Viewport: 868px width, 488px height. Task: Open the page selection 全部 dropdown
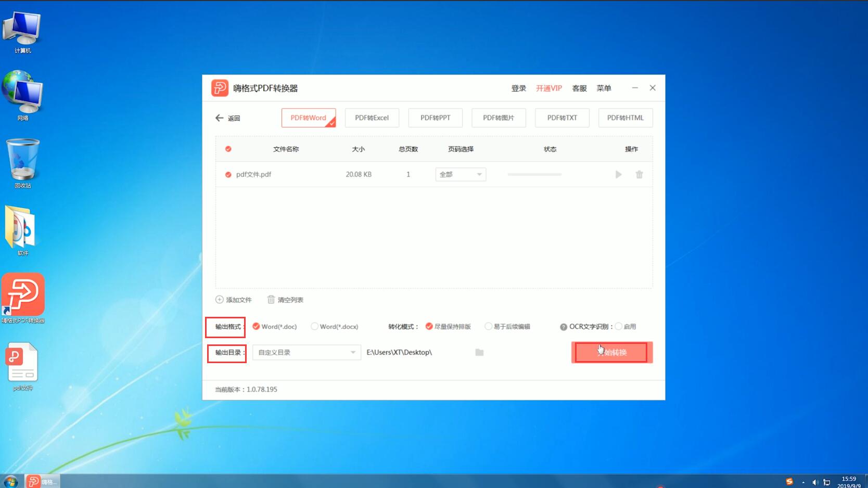coord(461,174)
